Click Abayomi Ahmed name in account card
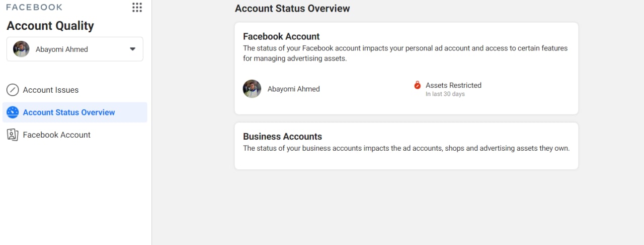This screenshot has height=245, width=644. click(x=294, y=89)
